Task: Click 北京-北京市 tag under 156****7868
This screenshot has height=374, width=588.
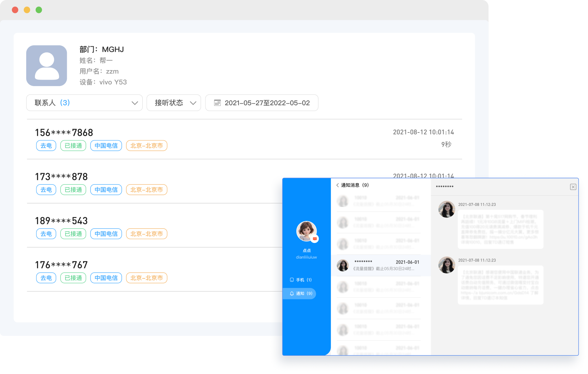Action: (x=146, y=146)
